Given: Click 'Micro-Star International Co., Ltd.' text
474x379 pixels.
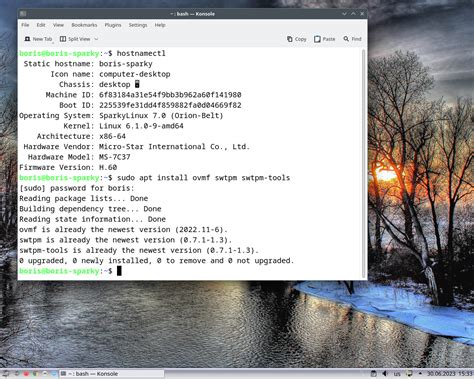Looking at the screenshot, I should [174, 147].
